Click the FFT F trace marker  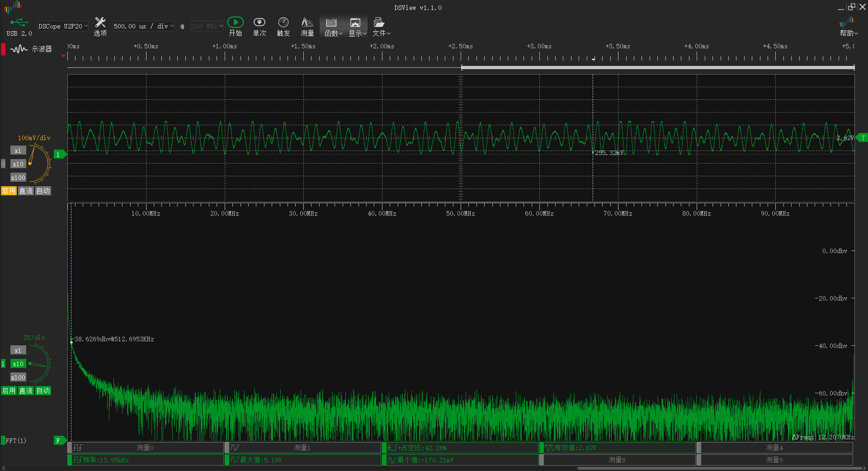tap(60, 441)
